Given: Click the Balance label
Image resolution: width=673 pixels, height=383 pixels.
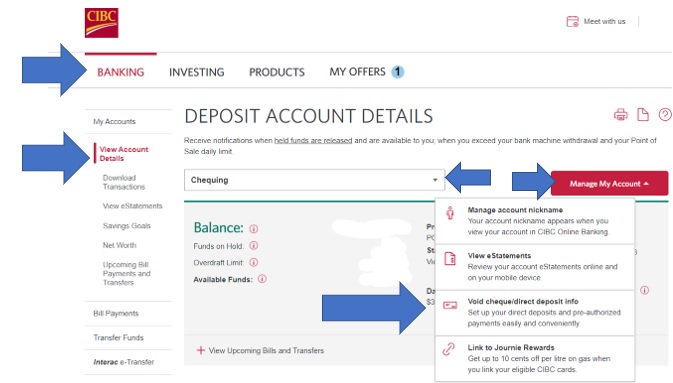Looking at the screenshot, I should click(x=218, y=228).
